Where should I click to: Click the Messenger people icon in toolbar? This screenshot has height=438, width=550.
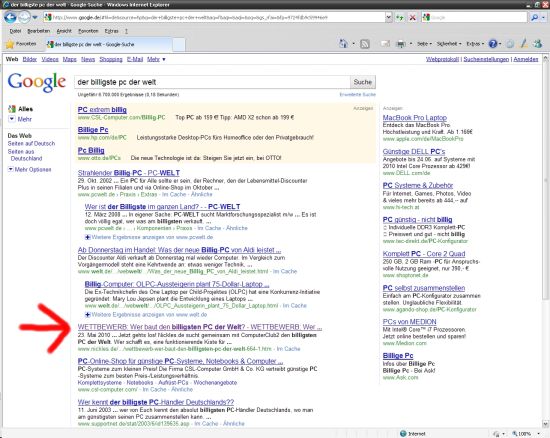coord(537,44)
